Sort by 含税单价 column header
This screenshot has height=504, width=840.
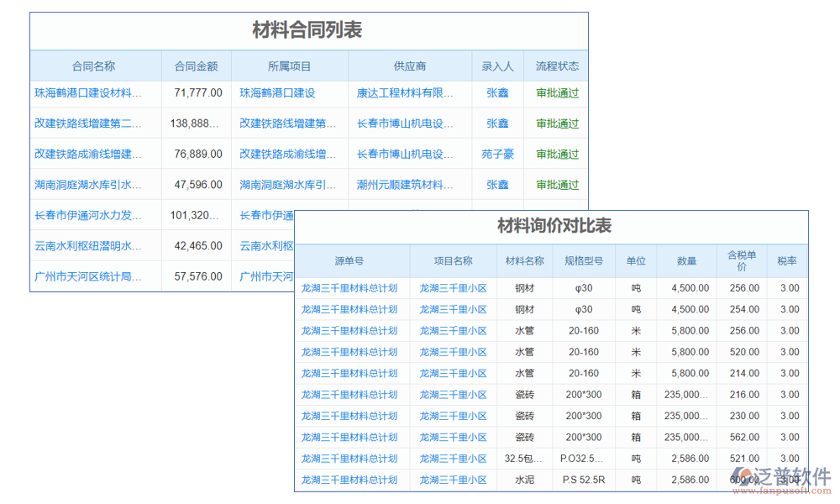[740, 260]
